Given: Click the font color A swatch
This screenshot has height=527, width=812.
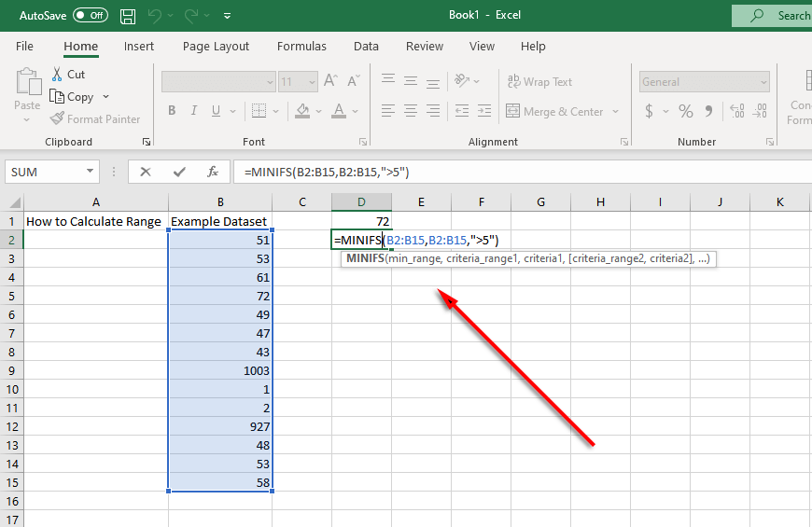Looking at the screenshot, I should pos(337,111).
